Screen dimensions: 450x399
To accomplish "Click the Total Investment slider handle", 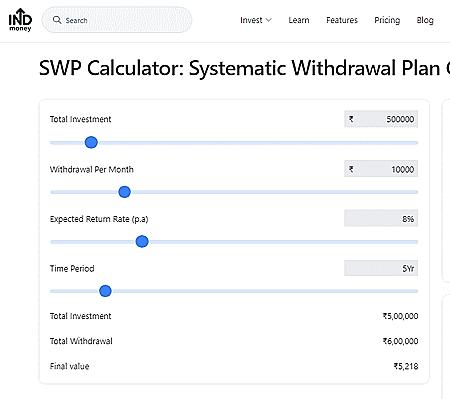I will coord(91,142).
